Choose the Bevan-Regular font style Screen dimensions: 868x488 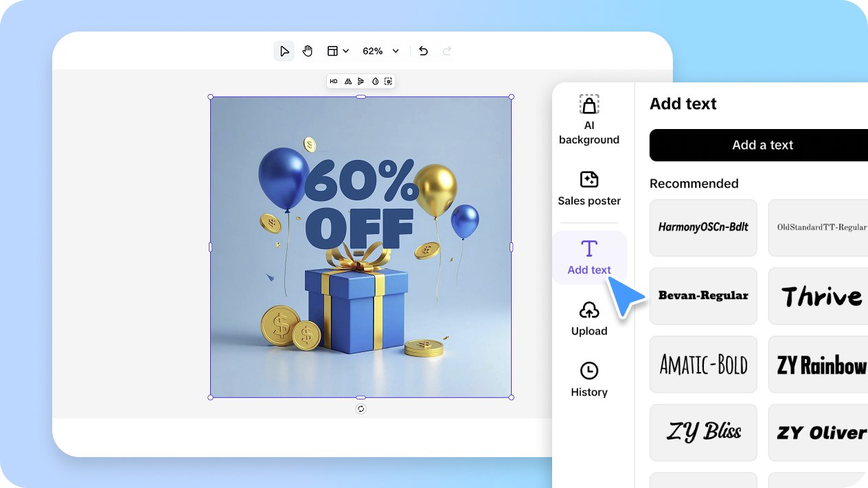pyautogui.click(x=703, y=296)
